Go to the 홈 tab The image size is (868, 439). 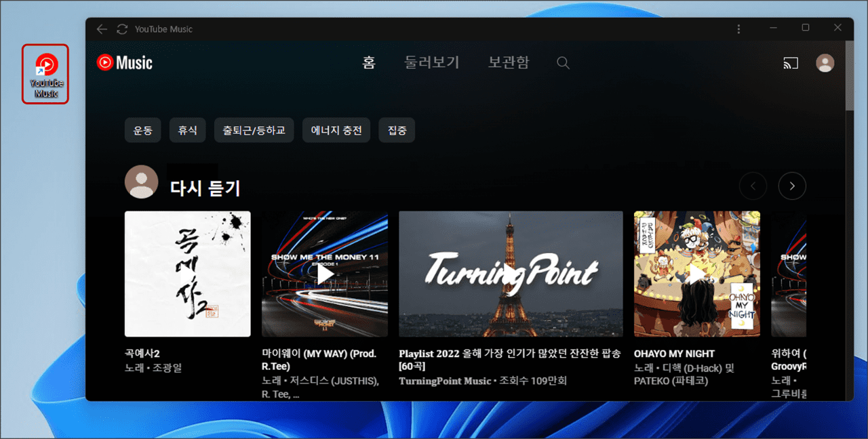[369, 63]
